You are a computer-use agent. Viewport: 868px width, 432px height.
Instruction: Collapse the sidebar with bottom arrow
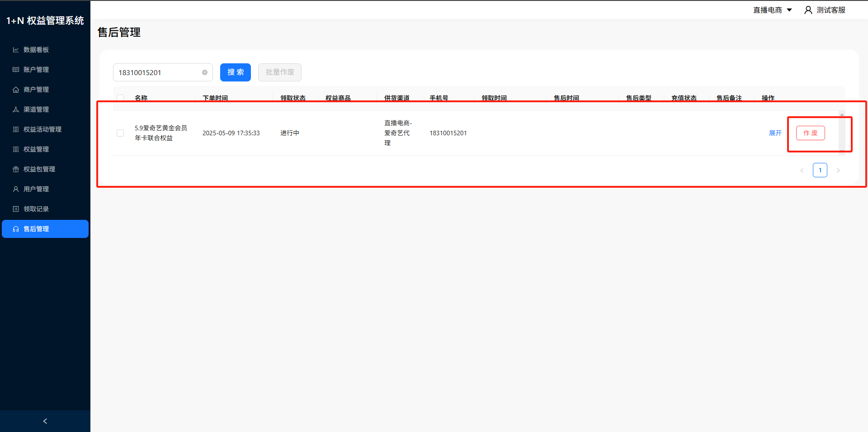(x=45, y=421)
